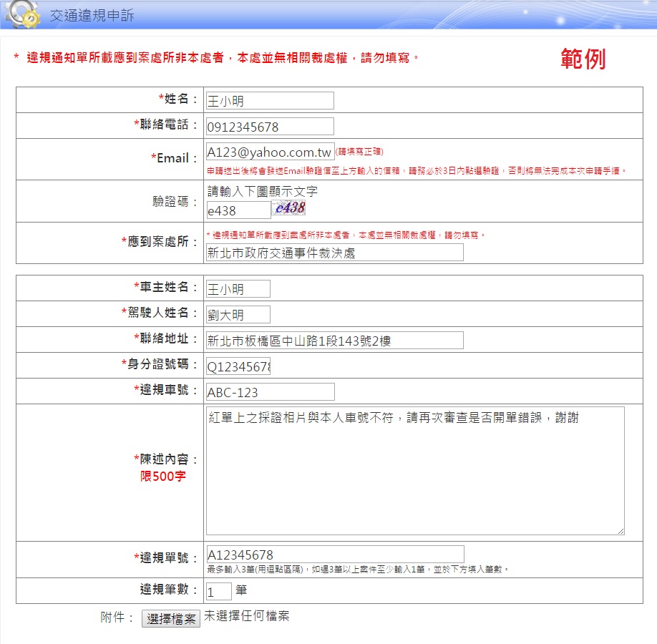Click the 附件 label

pyautogui.click(x=117, y=617)
